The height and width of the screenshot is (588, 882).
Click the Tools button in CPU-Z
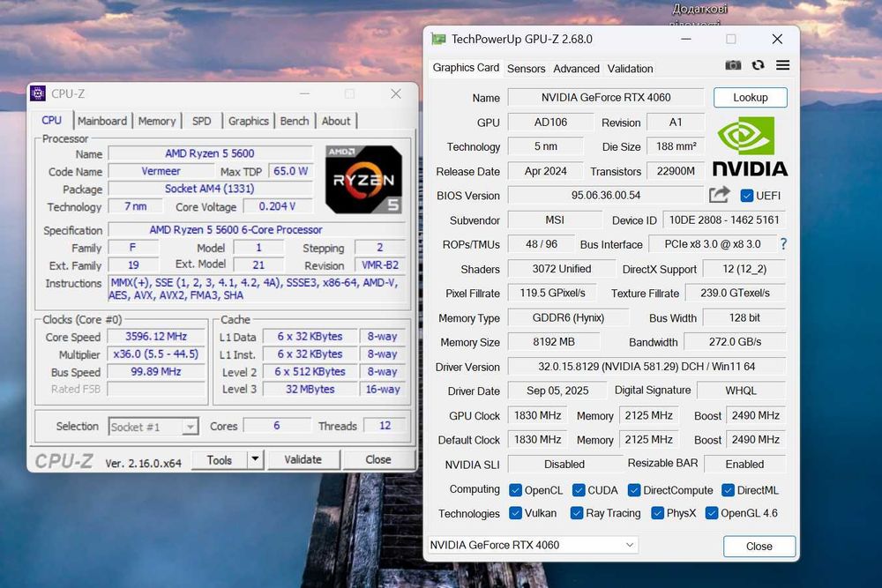(220, 460)
